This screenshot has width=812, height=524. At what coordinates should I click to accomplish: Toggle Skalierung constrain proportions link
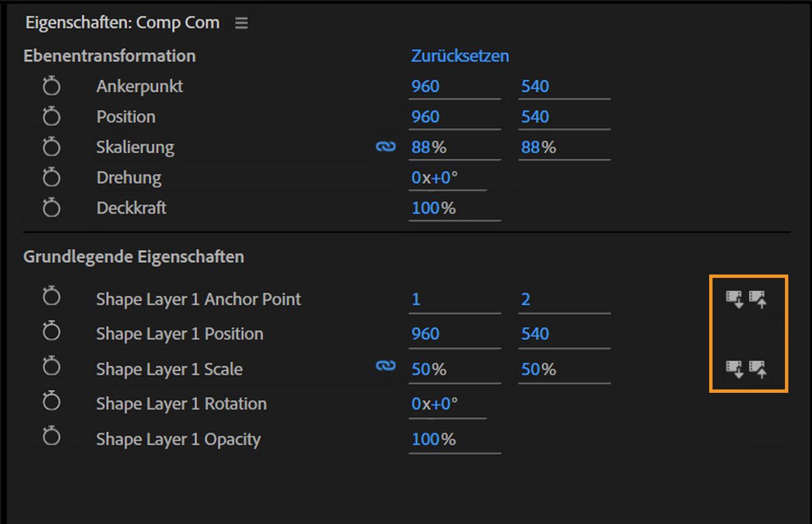click(x=386, y=147)
